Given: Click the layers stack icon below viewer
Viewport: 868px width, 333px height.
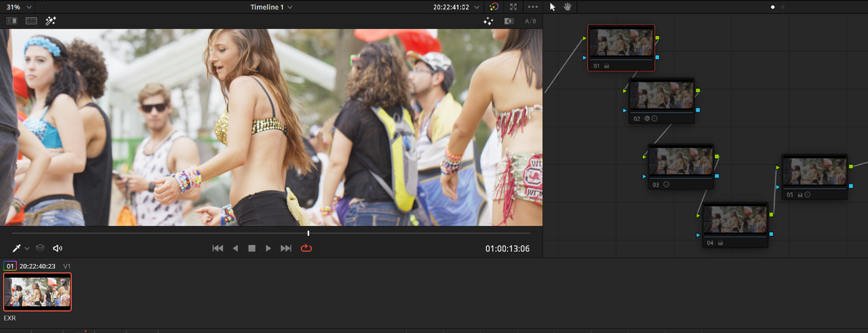Looking at the screenshot, I should click(x=40, y=248).
